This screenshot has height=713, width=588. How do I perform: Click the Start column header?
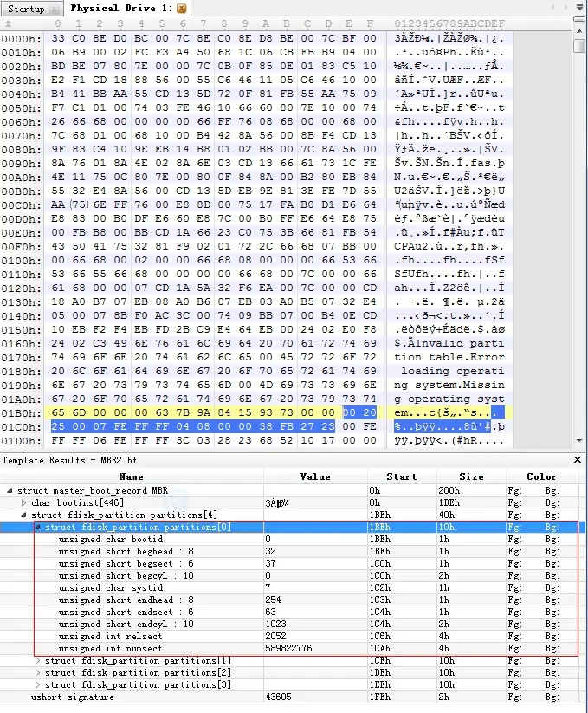tap(402, 476)
